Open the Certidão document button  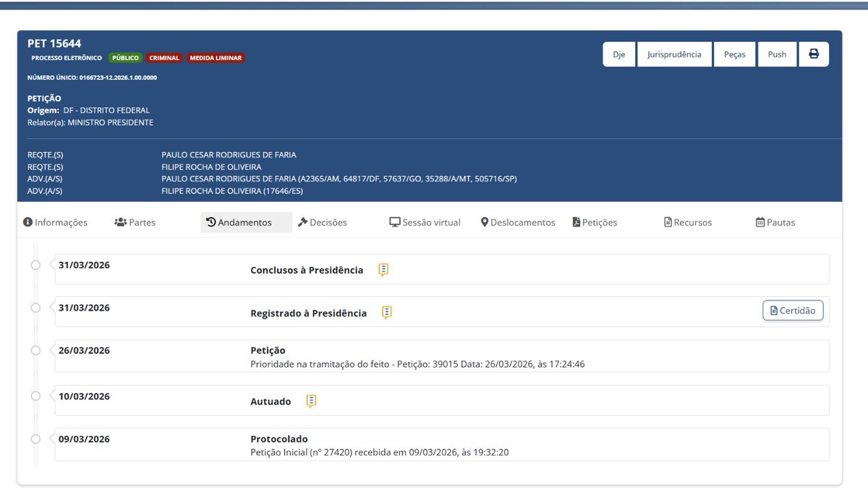click(793, 311)
